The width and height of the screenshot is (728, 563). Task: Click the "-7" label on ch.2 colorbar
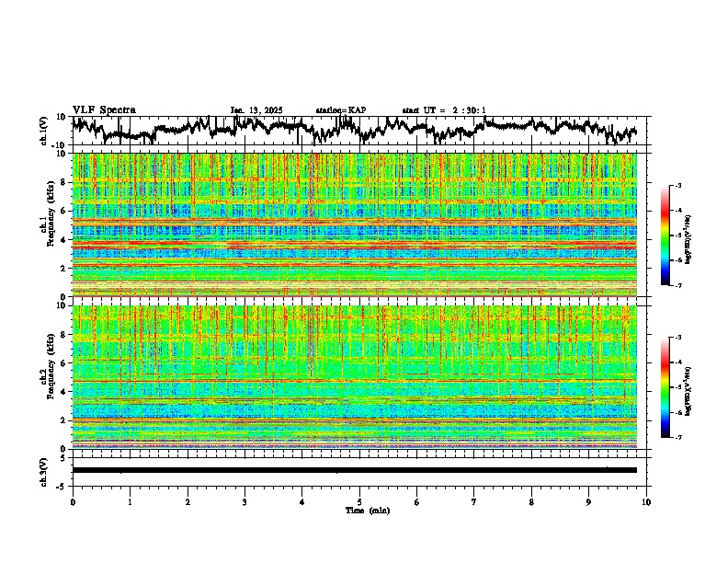(677, 438)
